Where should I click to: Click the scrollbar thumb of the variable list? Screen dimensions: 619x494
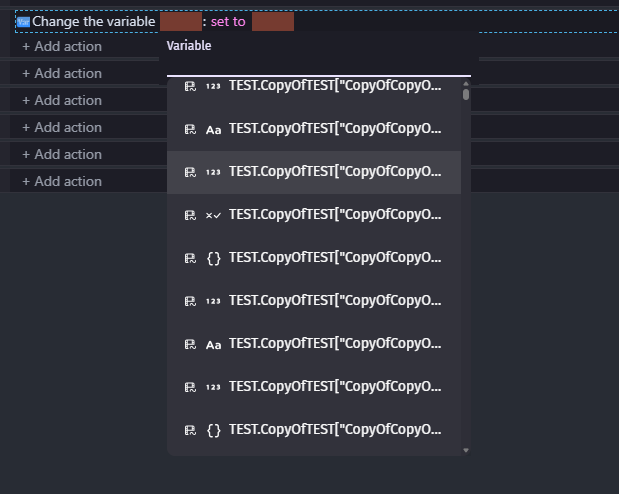click(466, 94)
